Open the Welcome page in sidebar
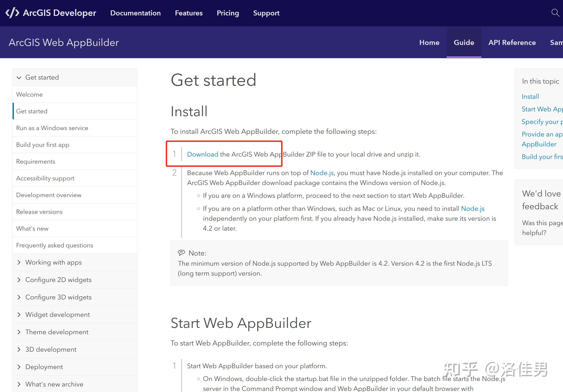 (x=75, y=95)
